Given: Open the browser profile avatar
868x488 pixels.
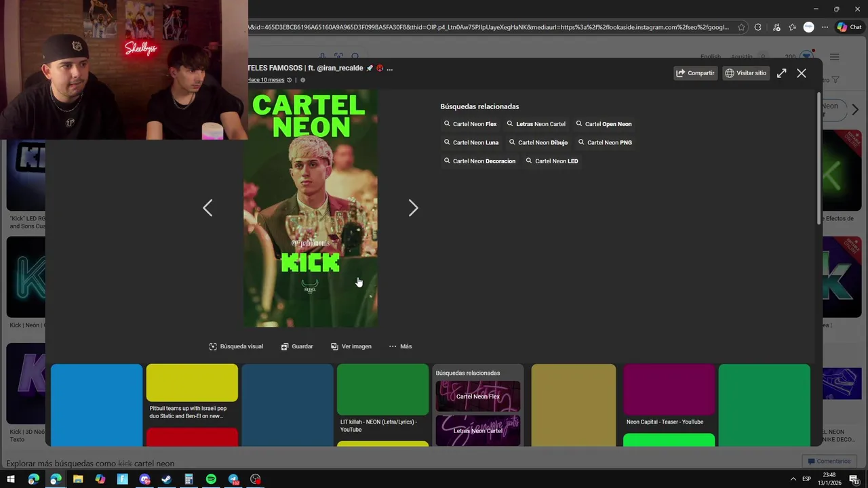Looking at the screenshot, I should pyautogui.click(x=808, y=27).
